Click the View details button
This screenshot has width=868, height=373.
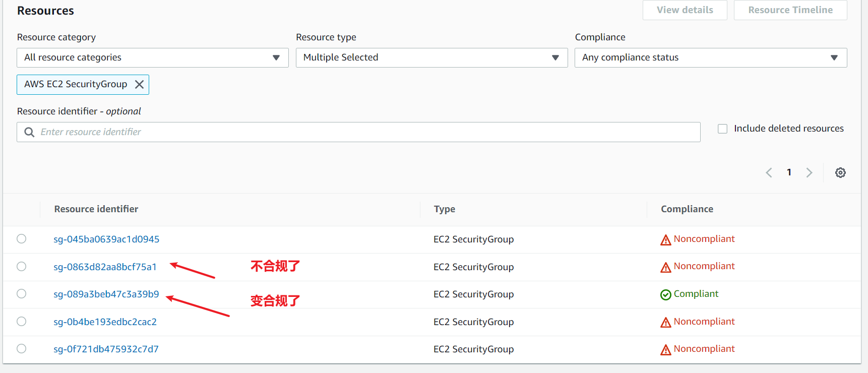[x=685, y=10]
